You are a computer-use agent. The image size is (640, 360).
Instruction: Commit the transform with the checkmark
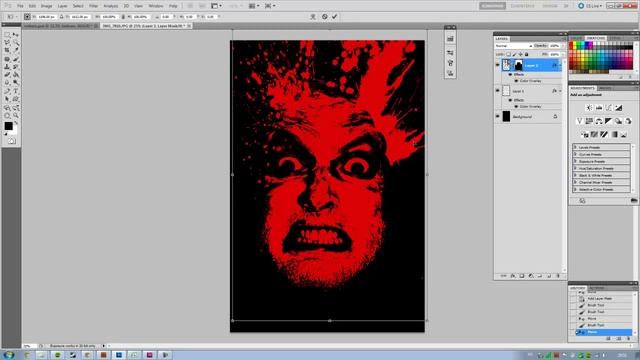click(x=335, y=17)
